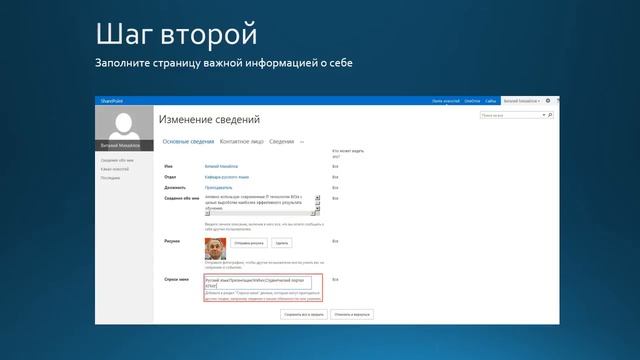This screenshot has width=640, height=360.
Task: Open the Лента новостей top link
Action: tap(446, 101)
